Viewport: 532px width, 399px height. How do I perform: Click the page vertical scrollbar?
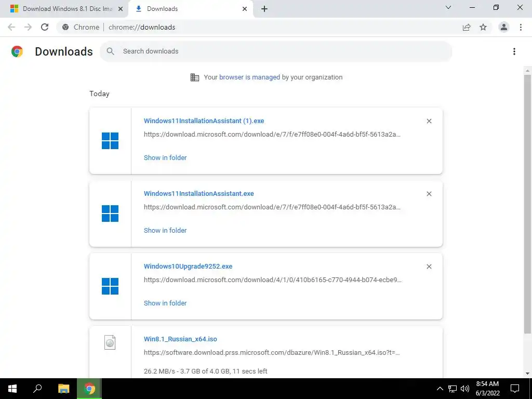(x=527, y=204)
